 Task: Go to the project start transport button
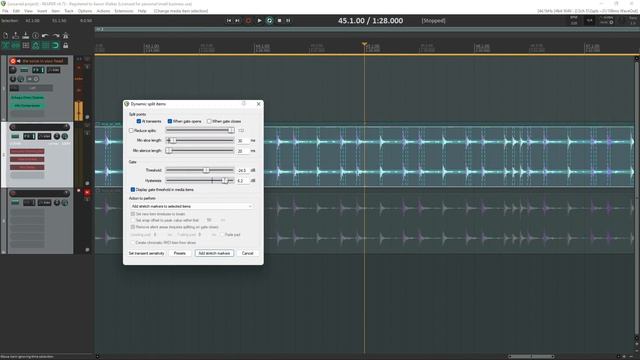(x=229, y=20)
